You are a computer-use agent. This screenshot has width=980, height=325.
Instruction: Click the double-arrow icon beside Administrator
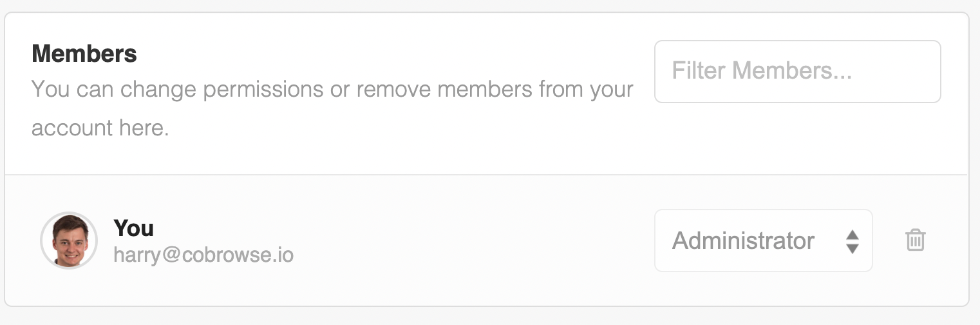click(852, 241)
